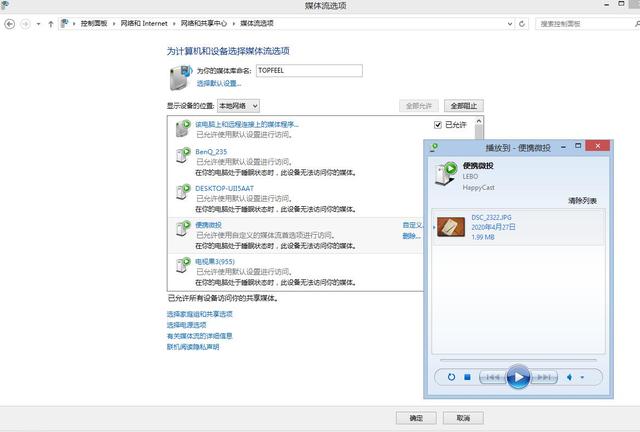
Task: Expand the breadcrumb arrow after 控制面板
Action: pos(114,24)
